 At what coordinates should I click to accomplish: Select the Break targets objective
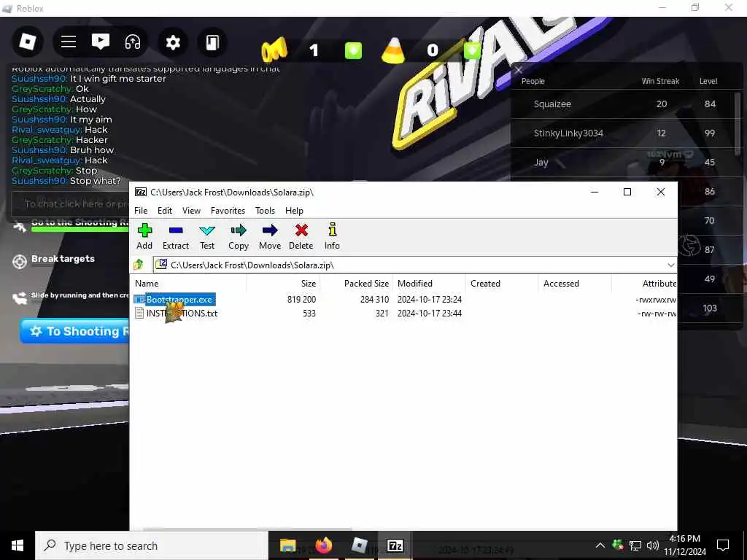click(63, 259)
